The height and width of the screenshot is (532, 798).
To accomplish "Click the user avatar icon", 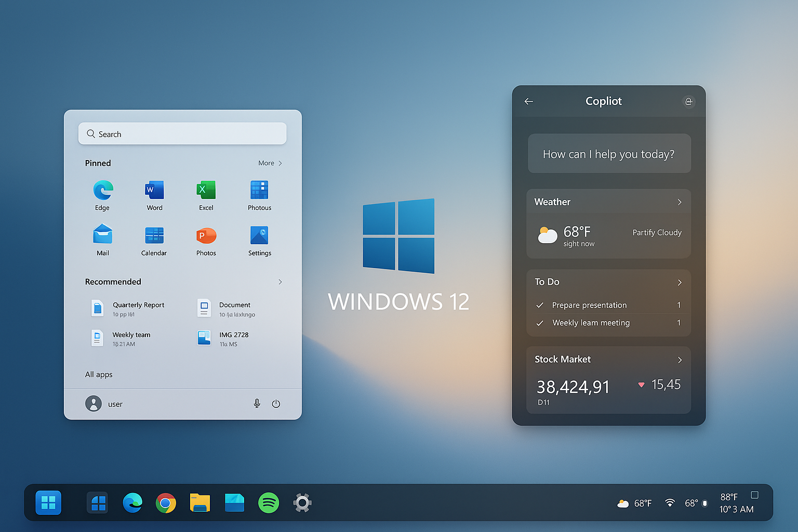I will click(94, 404).
